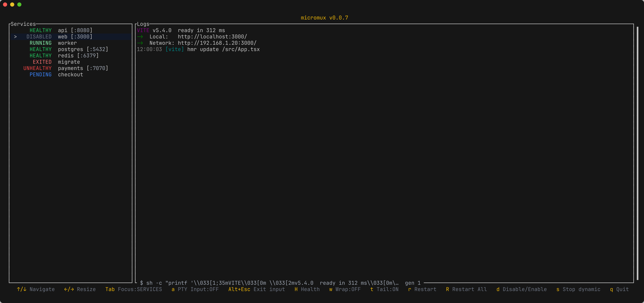Toggle Wrap:OFF in the footer bar

(x=345, y=289)
